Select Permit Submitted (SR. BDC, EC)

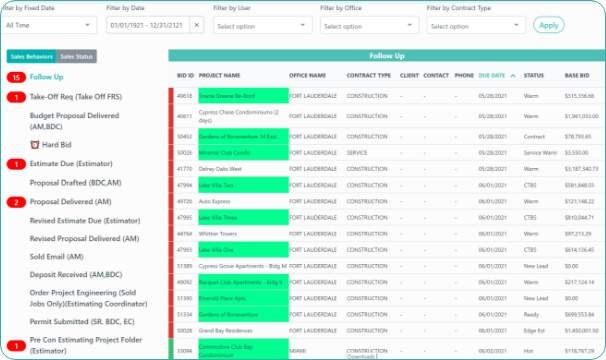pyautogui.click(x=82, y=322)
